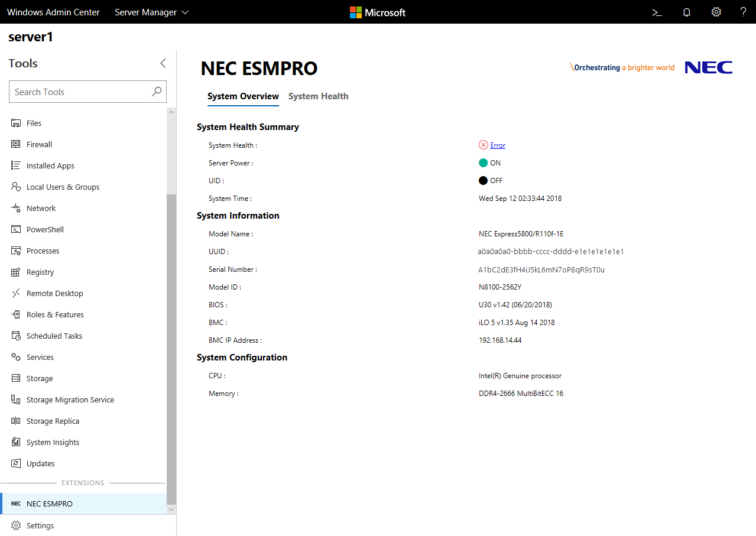
Task: Open the Error link for System Health
Action: point(498,145)
